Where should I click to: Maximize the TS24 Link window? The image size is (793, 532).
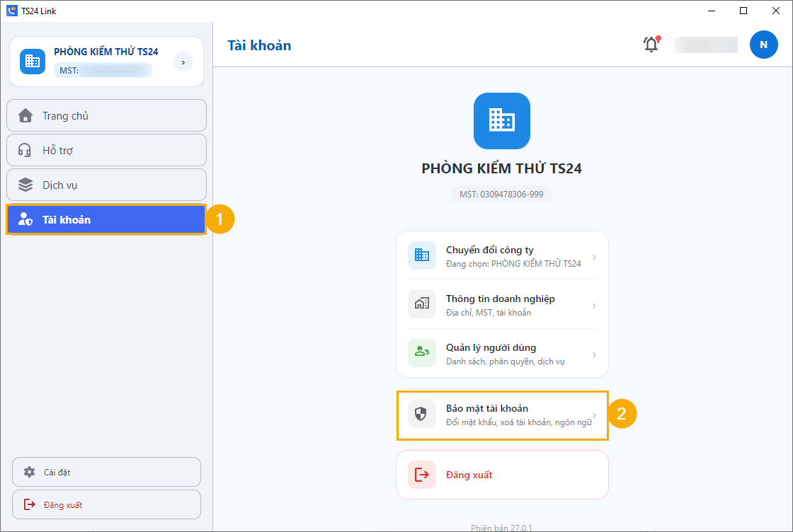[x=743, y=11]
